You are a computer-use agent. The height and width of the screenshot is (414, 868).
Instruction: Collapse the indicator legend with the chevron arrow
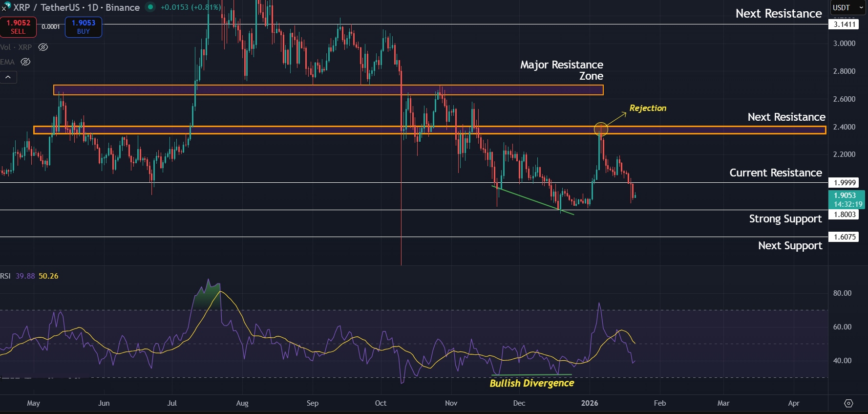(x=8, y=77)
